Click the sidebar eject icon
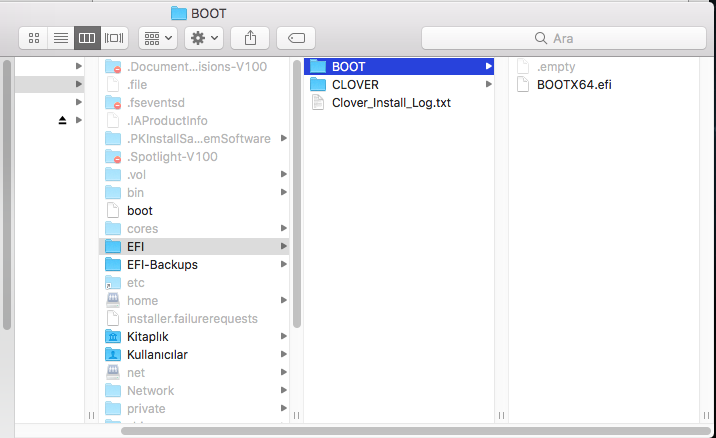Image resolution: width=716 pixels, height=438 pixels. tap(63, 120)
